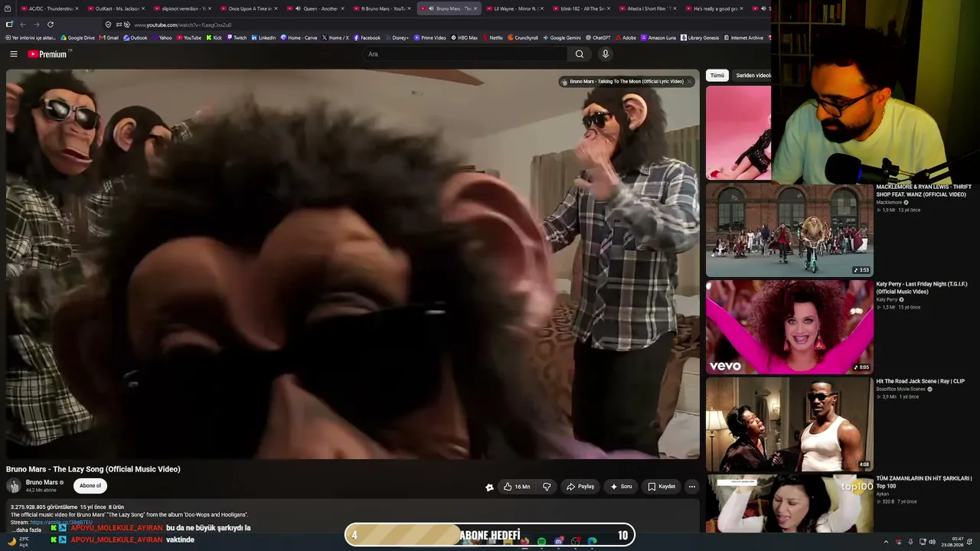Click the video title The Lazy Song
980x551 pixels.
tap(93, 469)
